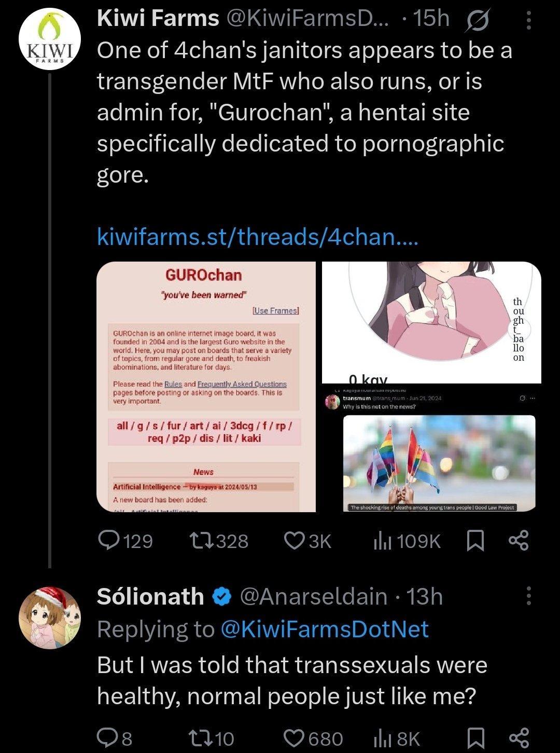View analytics for Sólionath's 8K views reply
Screen dimensions: 560x753
click(x=383, y=738)
